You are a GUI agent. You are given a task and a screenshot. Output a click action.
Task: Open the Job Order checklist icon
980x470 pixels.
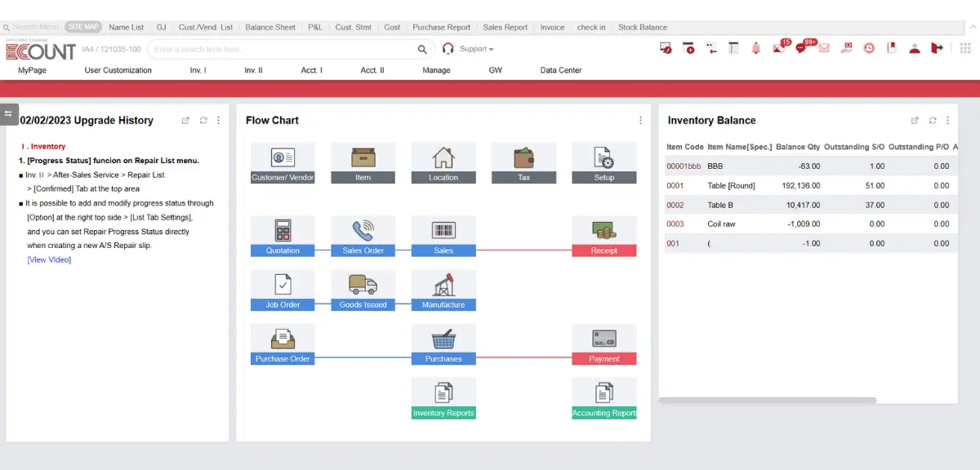pyautogui.click(x=283, y=290)
